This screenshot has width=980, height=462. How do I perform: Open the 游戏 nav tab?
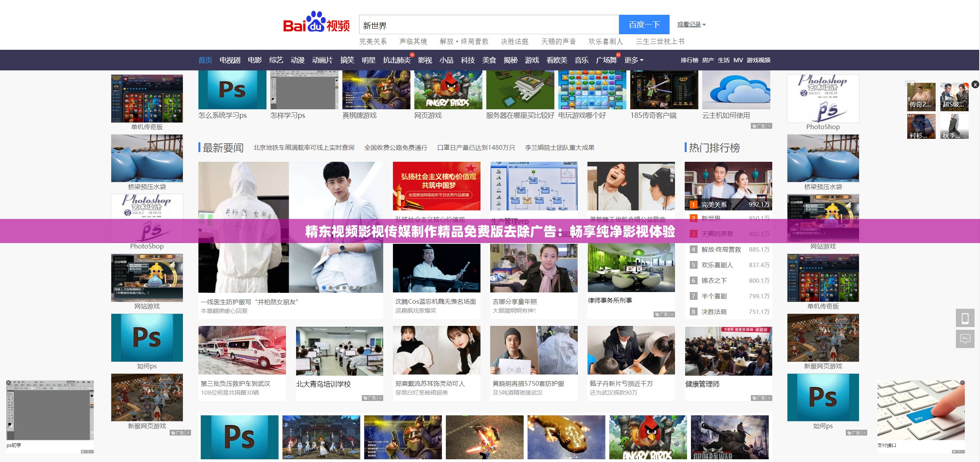click(532, 60)
